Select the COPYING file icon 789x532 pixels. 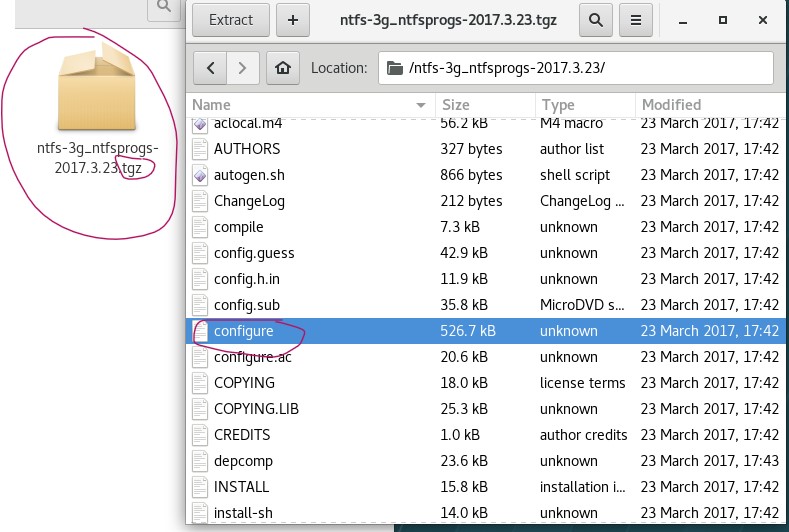coord(200,383)
